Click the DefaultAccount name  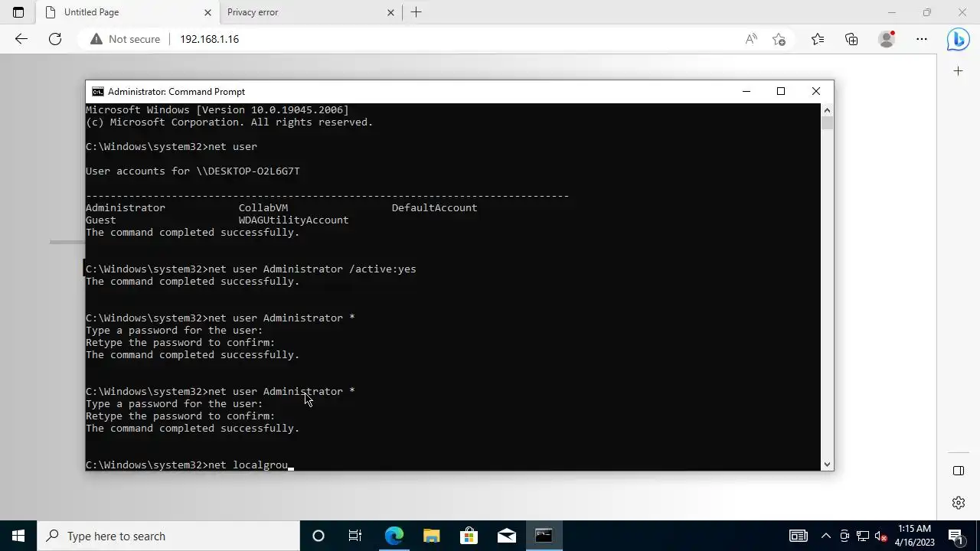tap(435, 208)
